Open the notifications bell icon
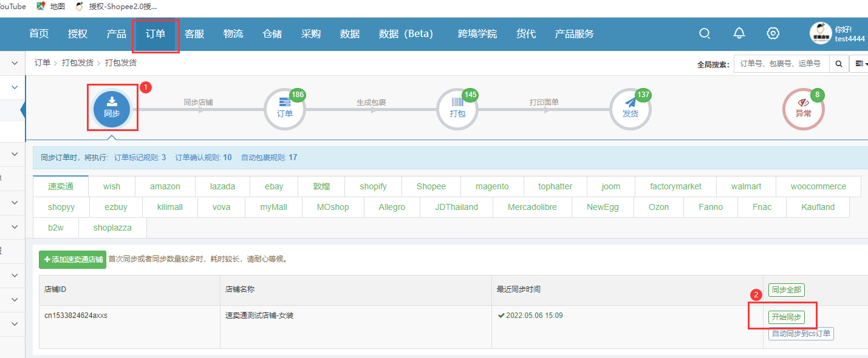The image size is (868, 358). 739,33
